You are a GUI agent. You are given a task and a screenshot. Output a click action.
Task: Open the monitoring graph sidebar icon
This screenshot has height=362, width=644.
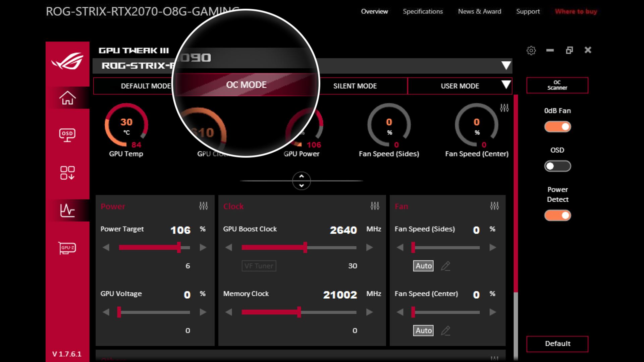click(x=67, y=210)
